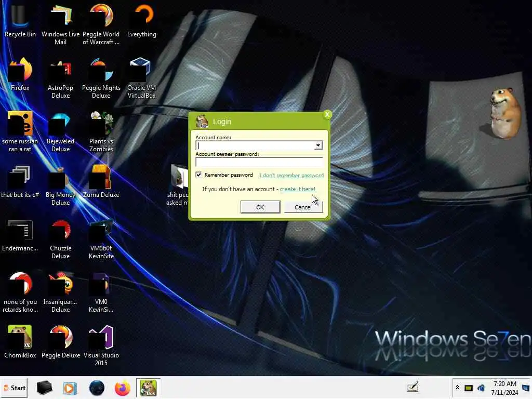The height and width of the screenshot is (399, 532).
Task: Open the black folder taskbar icon
Action: coord(44,388)
